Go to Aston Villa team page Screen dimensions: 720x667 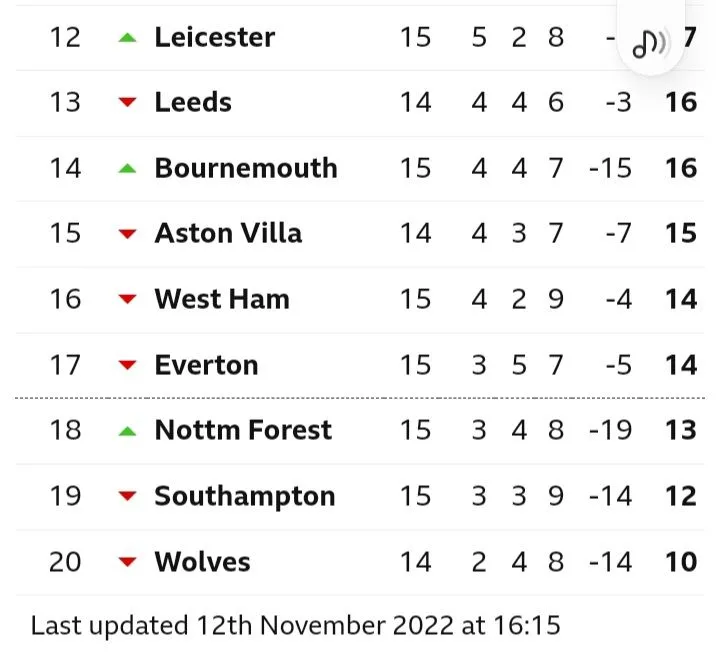(228, 234)
